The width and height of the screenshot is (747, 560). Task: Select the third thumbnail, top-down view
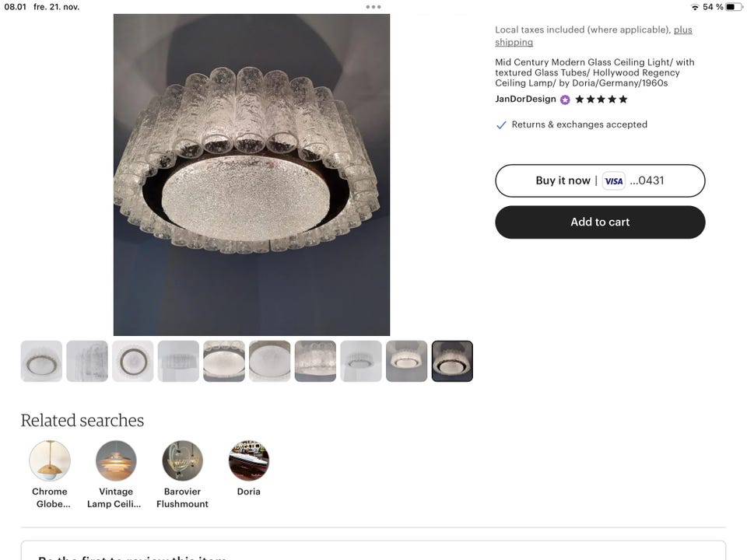(x=133, y=361)
